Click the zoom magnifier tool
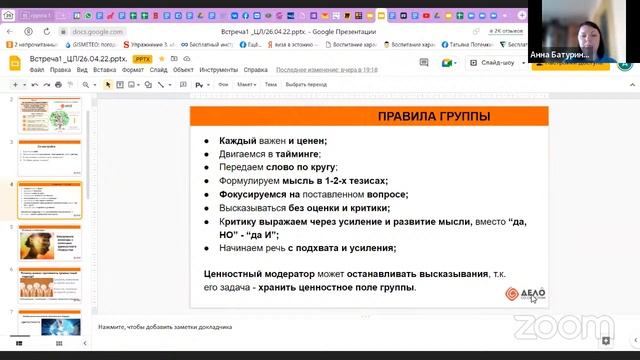This screenshot has width=640, height=360. point(86,85)
